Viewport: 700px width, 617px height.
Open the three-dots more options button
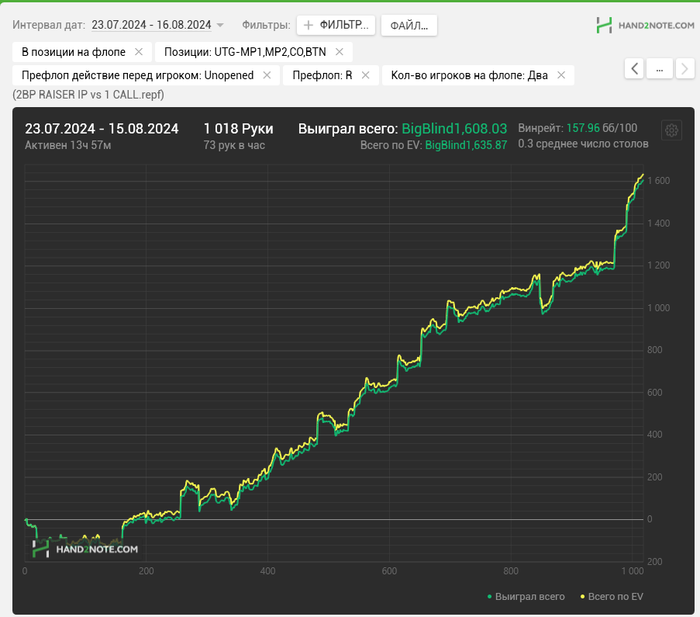(659, 68)
